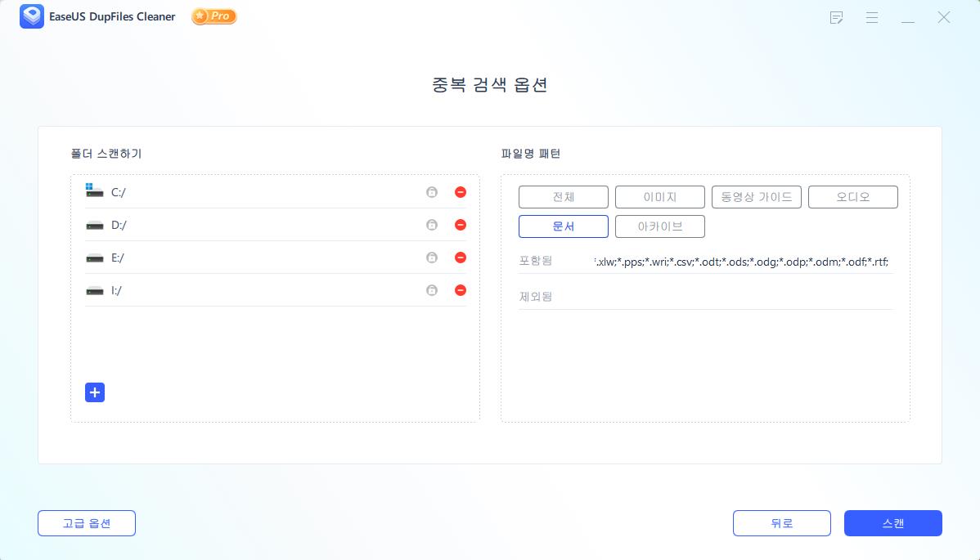Click the EaseUS DupFiles Cleaner logo icon
The width and height of the screenshot is (980, 560).
(x=32, y=16)
